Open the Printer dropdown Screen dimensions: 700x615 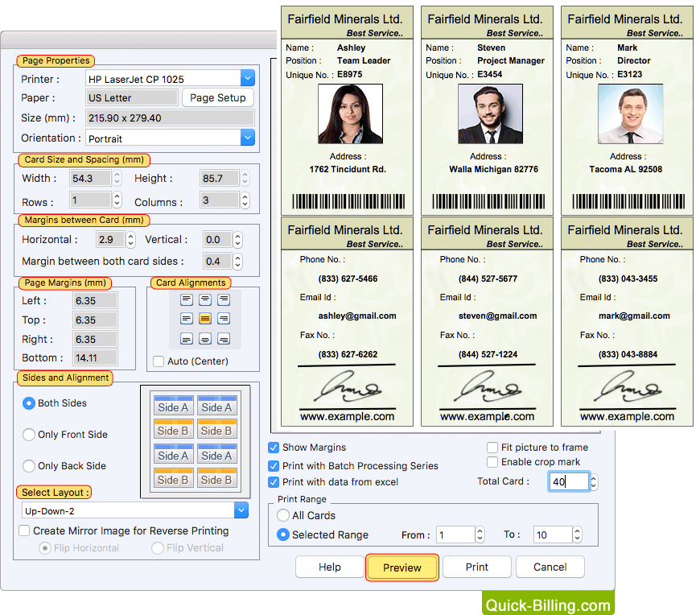(247, 78)
